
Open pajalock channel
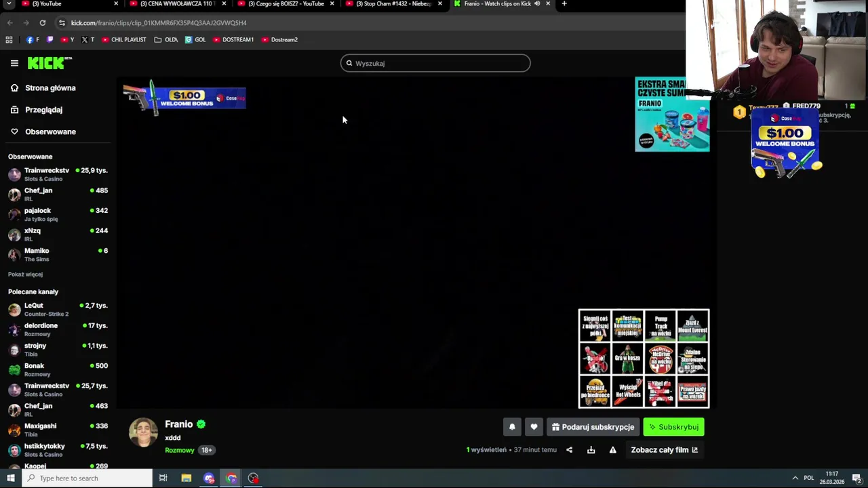point(58,214)
